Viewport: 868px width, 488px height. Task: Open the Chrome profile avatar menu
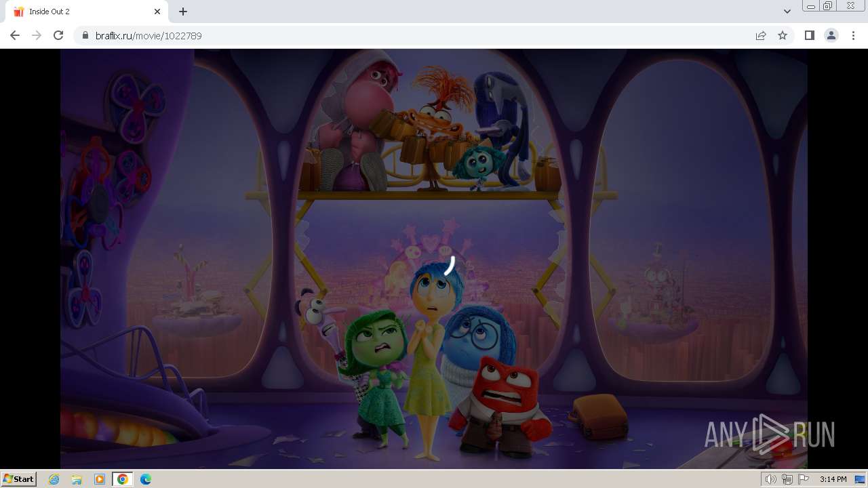[831, 35]
